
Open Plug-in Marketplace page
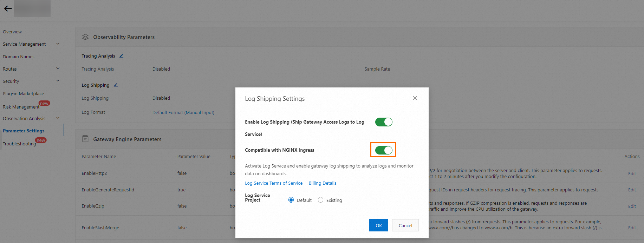click(24, 94)
